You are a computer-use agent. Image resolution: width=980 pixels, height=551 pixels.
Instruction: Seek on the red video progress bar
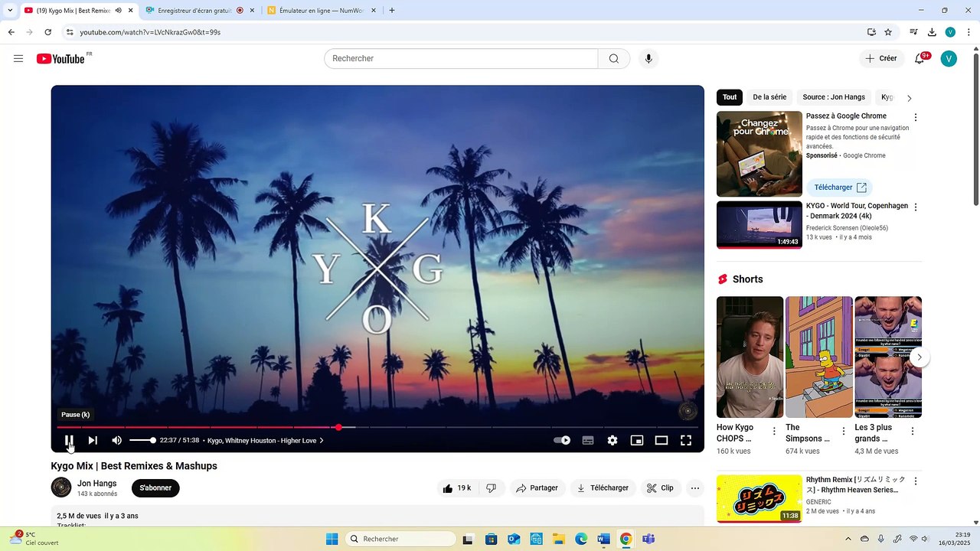[x=377, y=427]
